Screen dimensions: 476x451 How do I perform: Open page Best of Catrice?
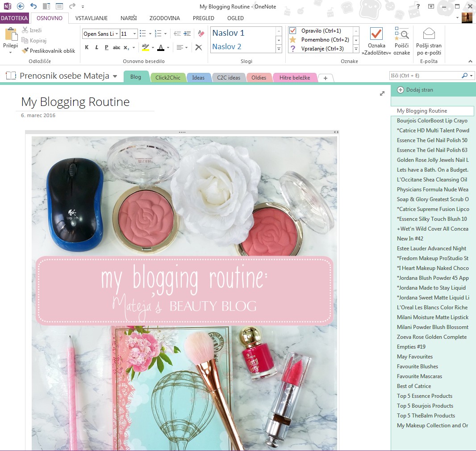point(414,386)
